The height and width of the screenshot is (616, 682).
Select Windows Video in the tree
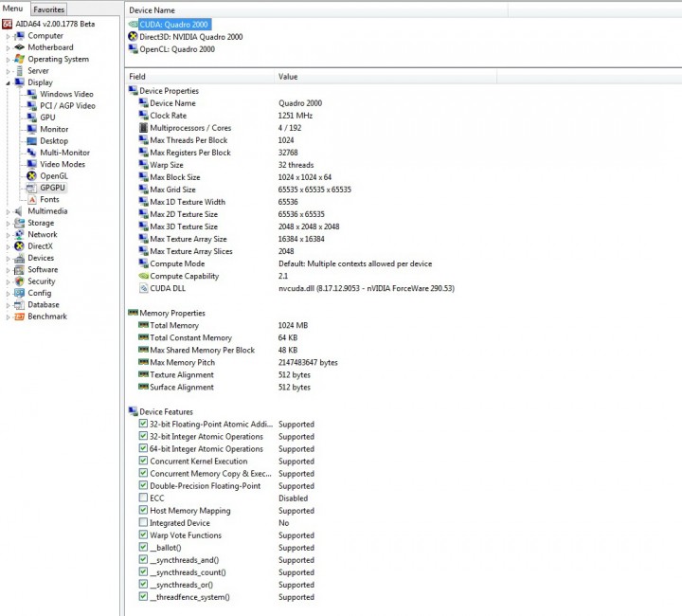tap(66, 94)
